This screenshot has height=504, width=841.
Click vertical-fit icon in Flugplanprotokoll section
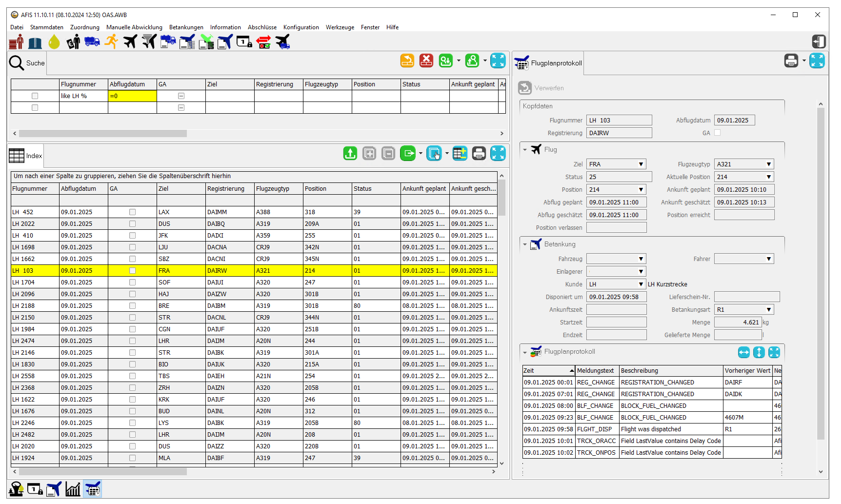(x=759, y=352)
